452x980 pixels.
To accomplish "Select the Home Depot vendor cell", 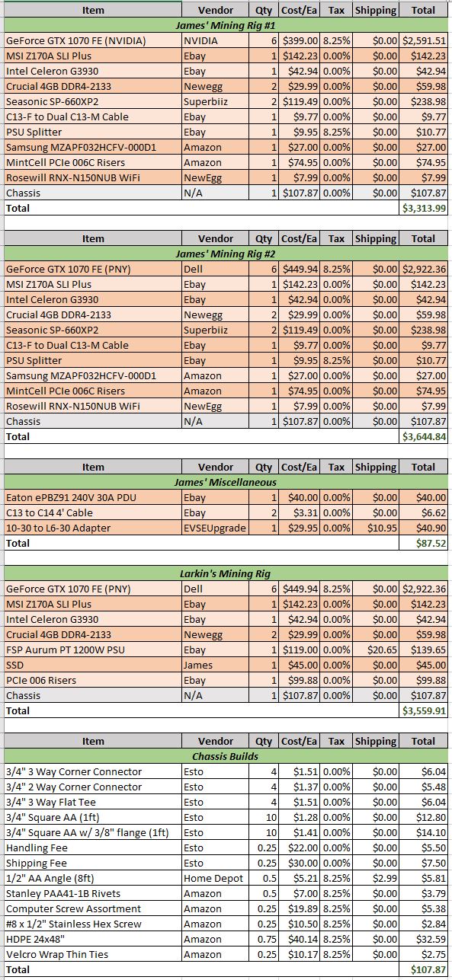I will 216,878.
